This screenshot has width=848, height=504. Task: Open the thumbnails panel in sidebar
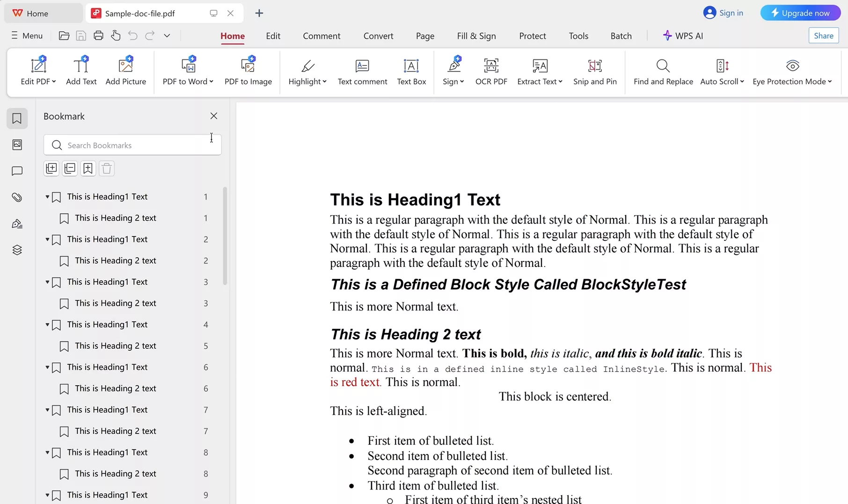point(17,145)
